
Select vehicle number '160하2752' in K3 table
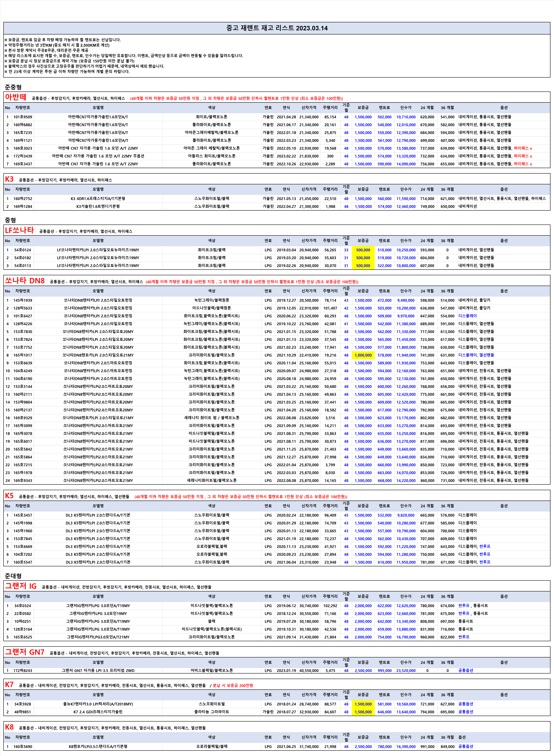point(23,199)
